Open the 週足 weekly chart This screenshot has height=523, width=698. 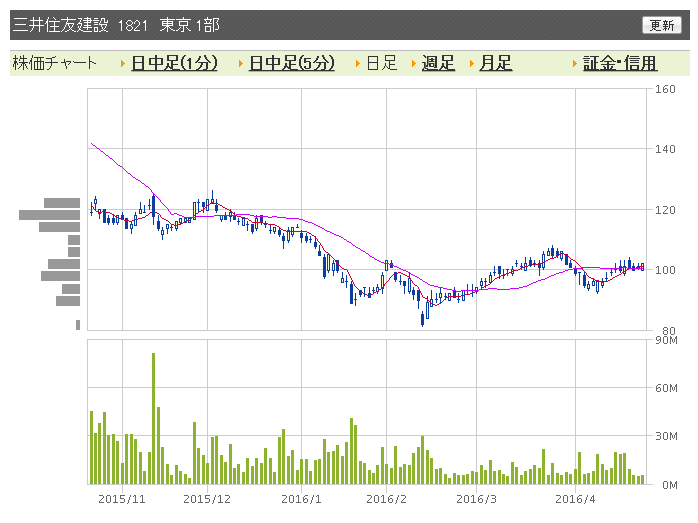438,63
